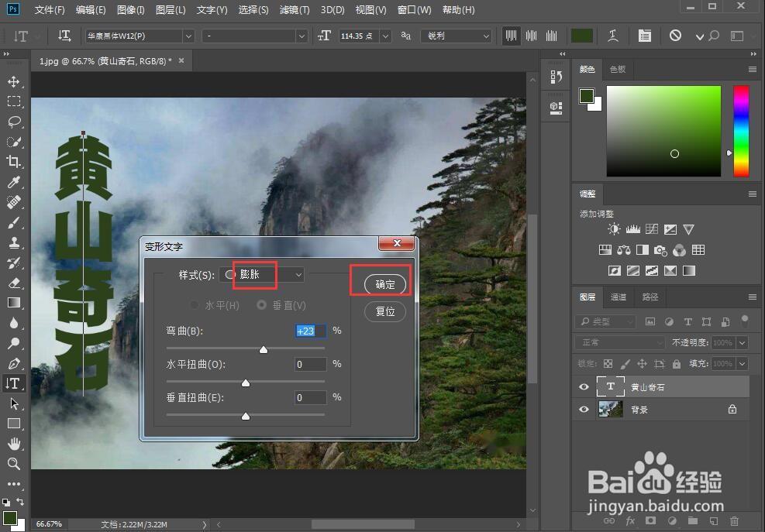This screenshot has width=765, height=532.
Task: Click the 水平扭曲 slider handle
Action: click(246, 383)
